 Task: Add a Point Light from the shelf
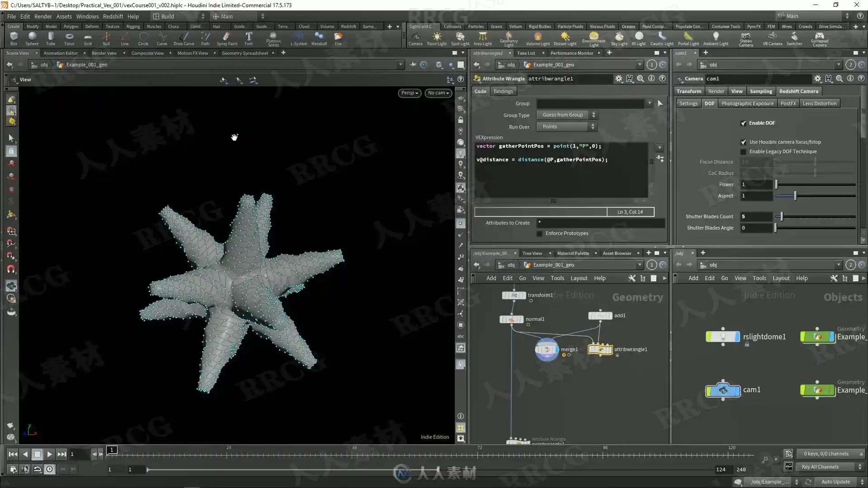437,39
